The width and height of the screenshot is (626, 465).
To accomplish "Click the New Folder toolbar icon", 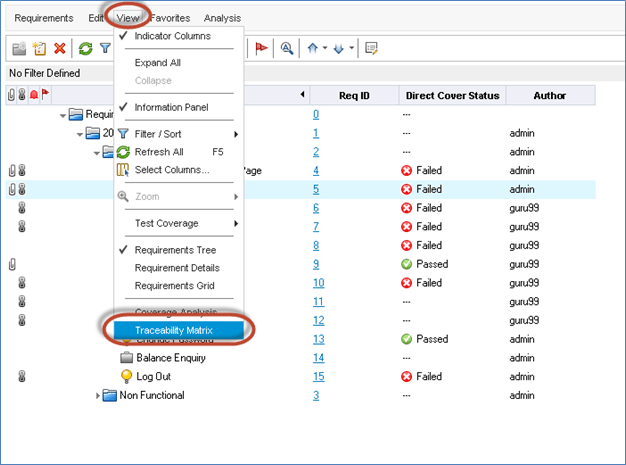I will [x=19, y=48].
